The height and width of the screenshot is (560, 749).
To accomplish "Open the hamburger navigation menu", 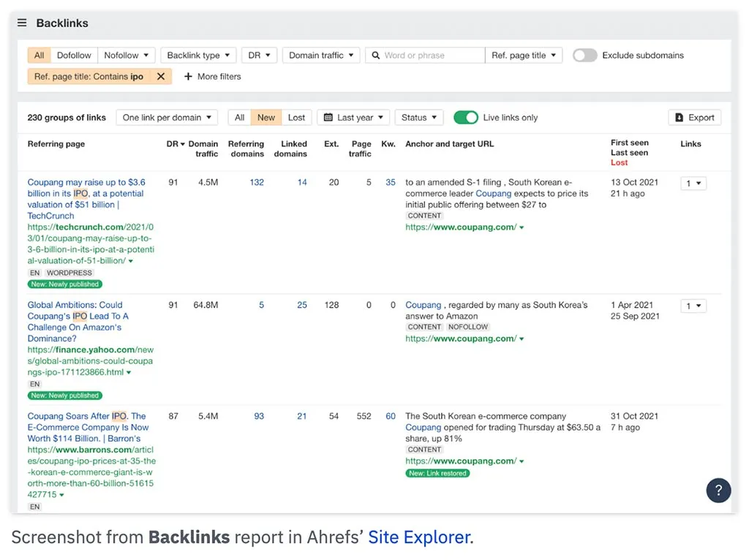I will (x=21, y=22).
